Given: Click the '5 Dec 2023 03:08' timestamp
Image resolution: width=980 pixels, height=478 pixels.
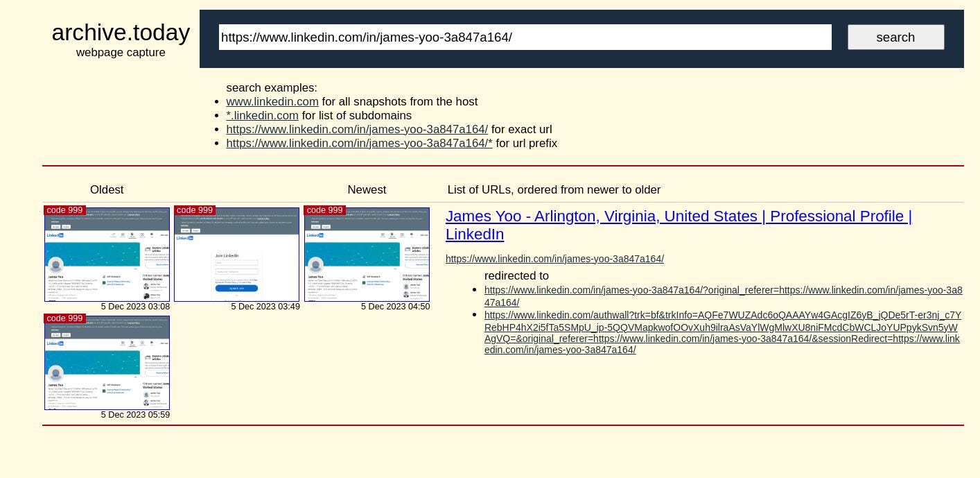Looking at the screenshot, I should pyautogui.click(x=135, y=307).
